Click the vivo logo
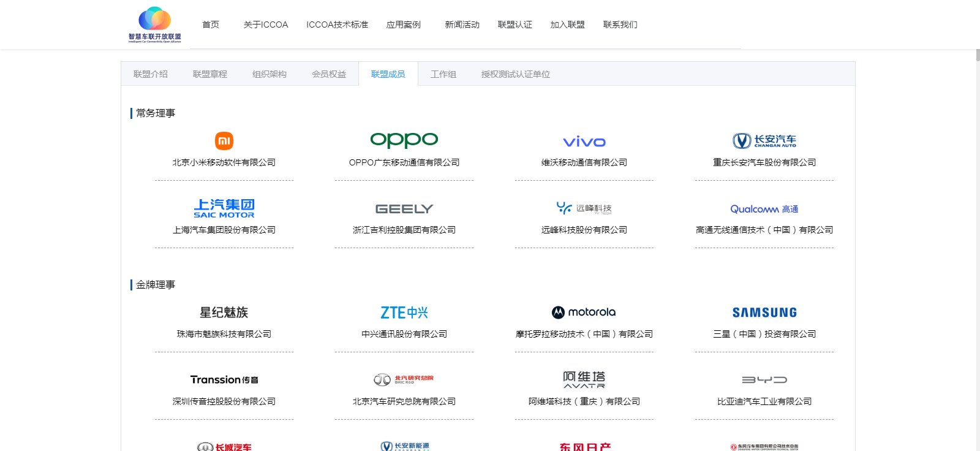980x451 pixels. pyautogui.click(x=584, y=142)
